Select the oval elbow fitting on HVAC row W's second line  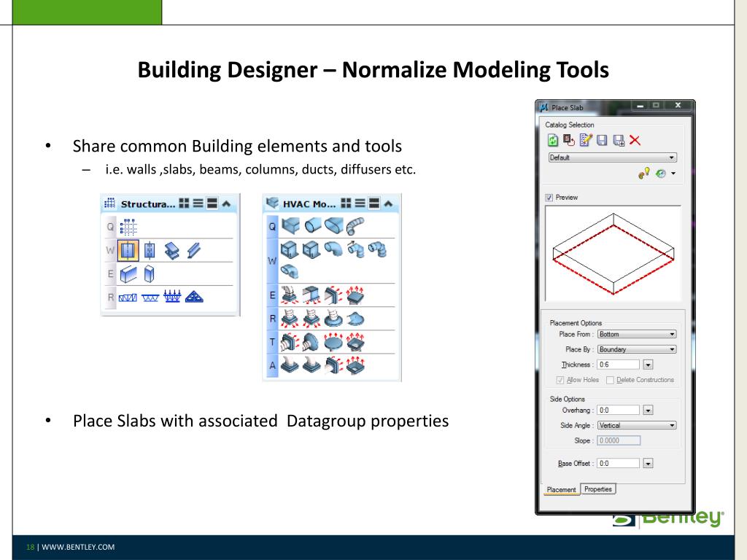click(x=289, y=272)
